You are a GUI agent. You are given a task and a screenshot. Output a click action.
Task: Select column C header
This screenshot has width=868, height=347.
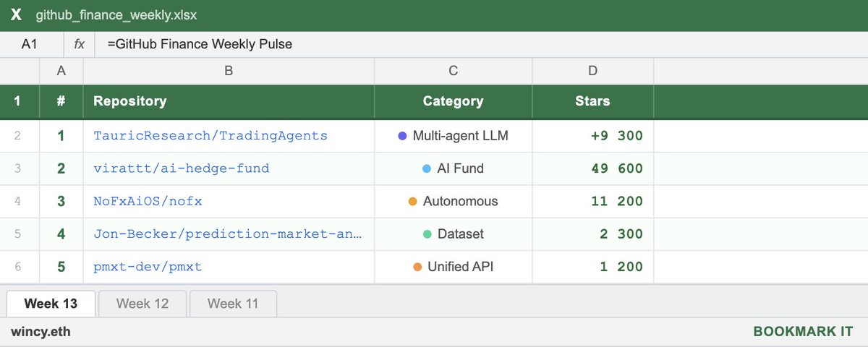[454, 71]
